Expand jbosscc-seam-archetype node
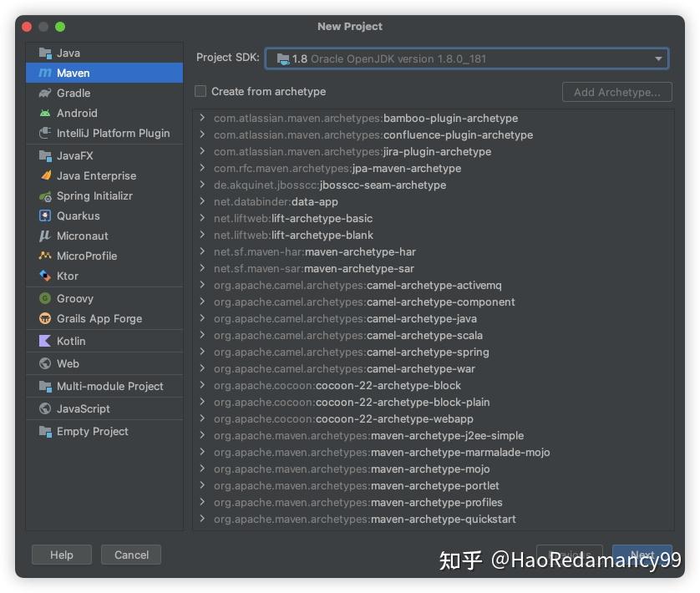The height and width of the screenshot is (593, 700). pos(203,185)
